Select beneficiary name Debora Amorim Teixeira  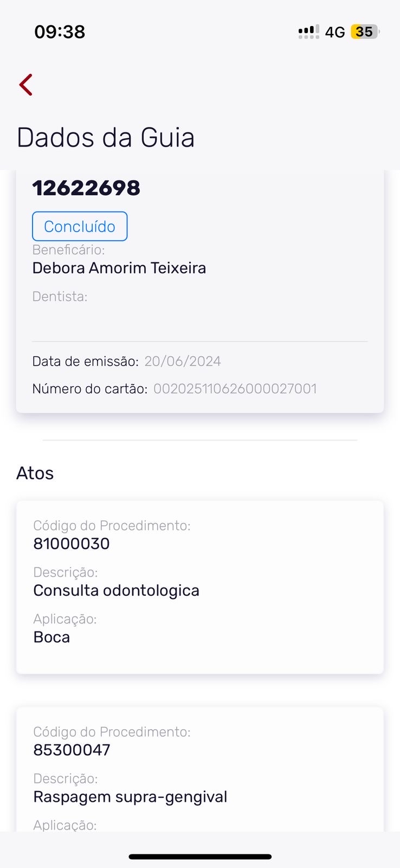(119, 268)
